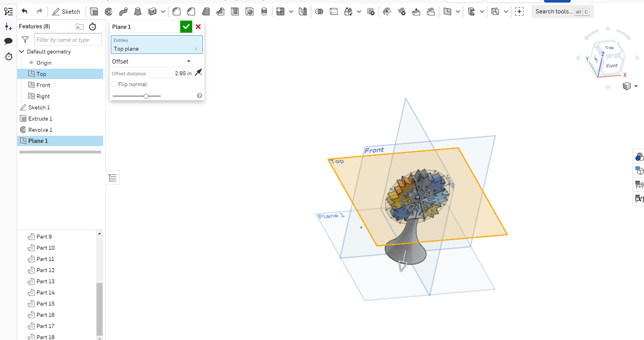
Task: Toggle the offset direction arrow
Action: point(198,72)
